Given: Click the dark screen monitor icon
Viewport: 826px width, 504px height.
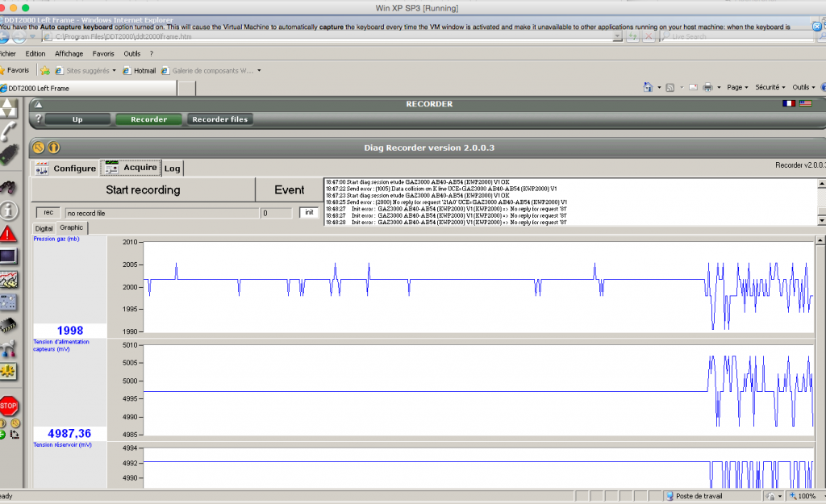Looking at the screenshot, I should click(x=8, y=256).
